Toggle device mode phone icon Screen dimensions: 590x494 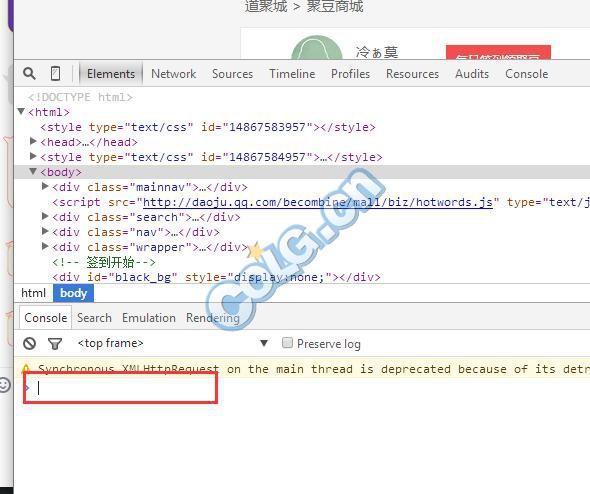[x=55, y=73]
